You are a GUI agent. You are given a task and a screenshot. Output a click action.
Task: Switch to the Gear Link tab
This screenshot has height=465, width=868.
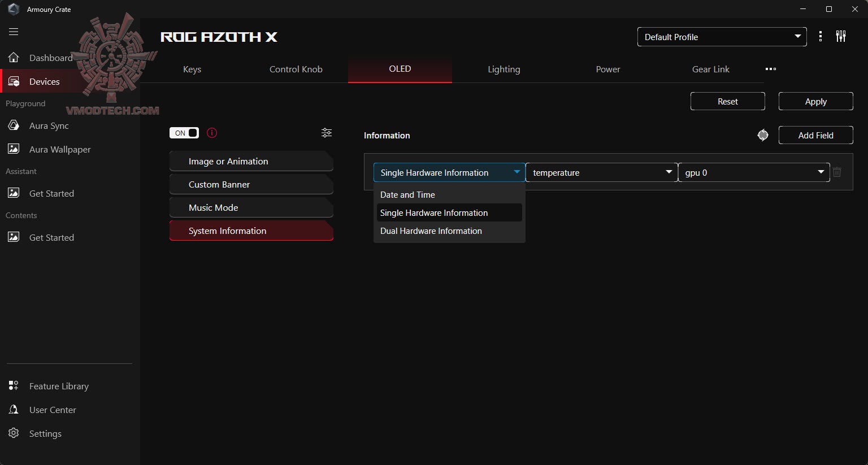(711, 69)
